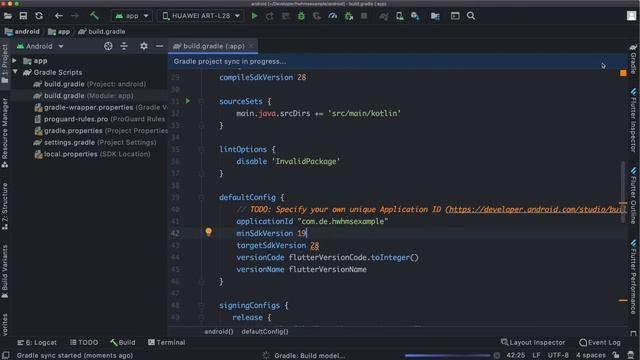This screenshot has width=640, height=360.
Task: Build project with the hammer icon
Action: [94, 16]
